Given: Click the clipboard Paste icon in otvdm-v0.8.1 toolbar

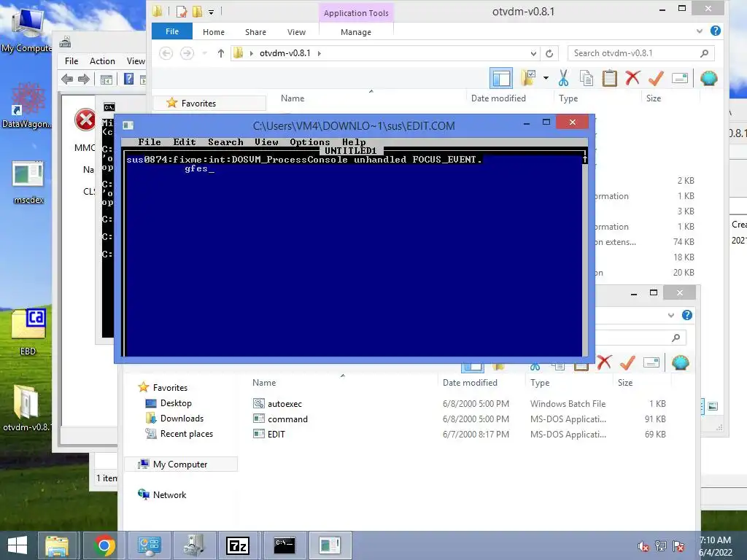Looking at the screenshot, I should 609,77.
